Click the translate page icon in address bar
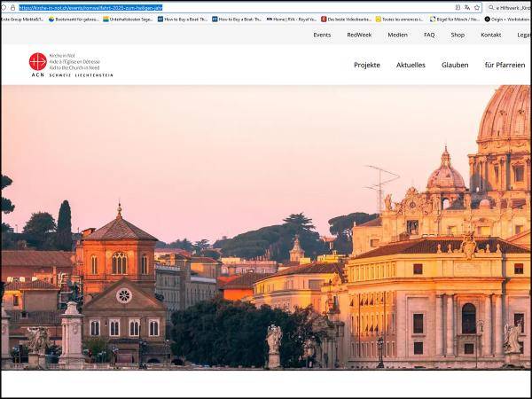The width and height of the screenshot is (532, 399). pos(467,7)
